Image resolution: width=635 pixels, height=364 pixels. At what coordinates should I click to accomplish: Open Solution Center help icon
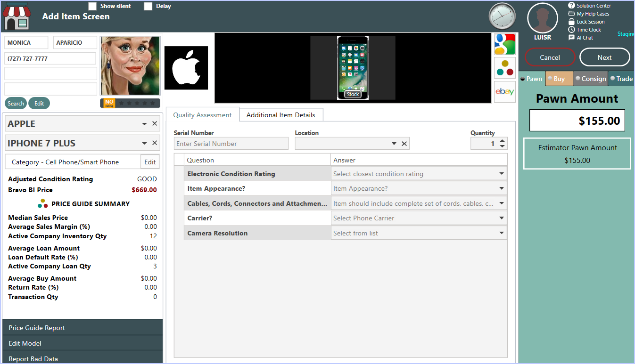(x=571, y=6)
